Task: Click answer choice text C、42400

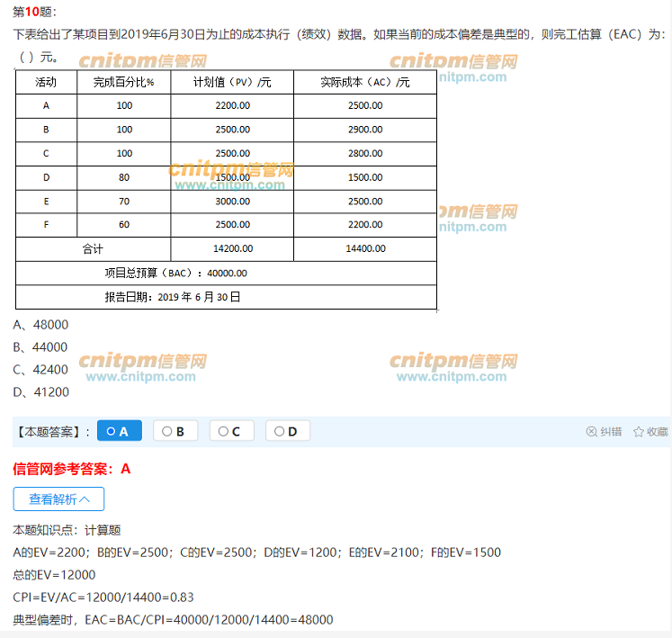Action: click(x=41, y=370)
